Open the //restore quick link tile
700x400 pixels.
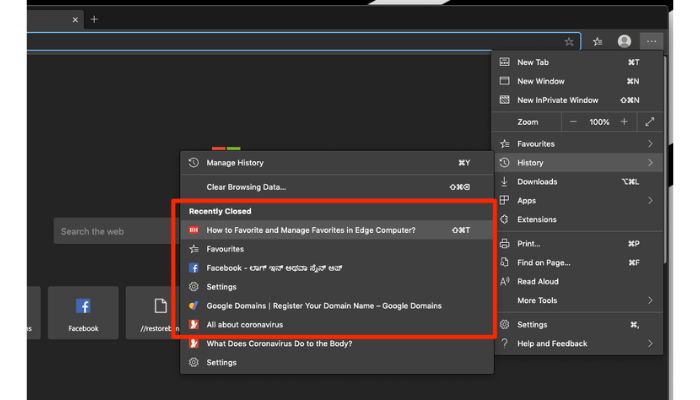[153, 313]
